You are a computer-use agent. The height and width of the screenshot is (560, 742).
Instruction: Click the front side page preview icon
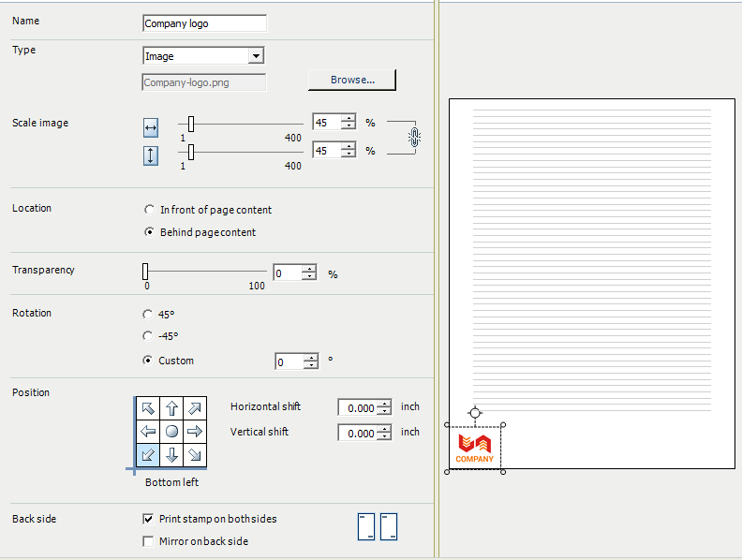coord(366,526)
